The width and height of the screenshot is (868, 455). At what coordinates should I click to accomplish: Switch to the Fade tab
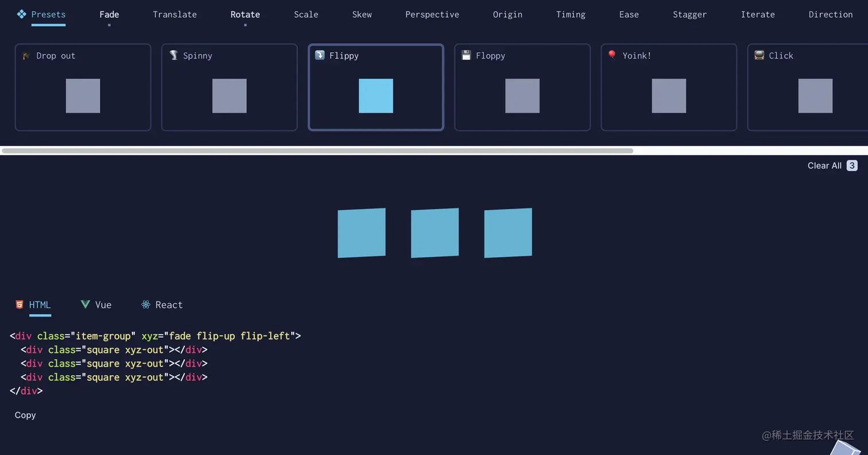109,14
